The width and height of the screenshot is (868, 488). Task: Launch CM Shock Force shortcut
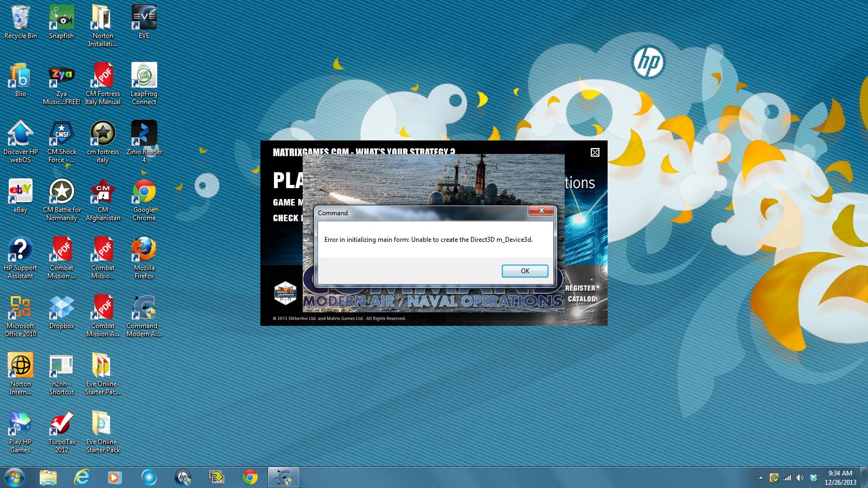[61, 142]
